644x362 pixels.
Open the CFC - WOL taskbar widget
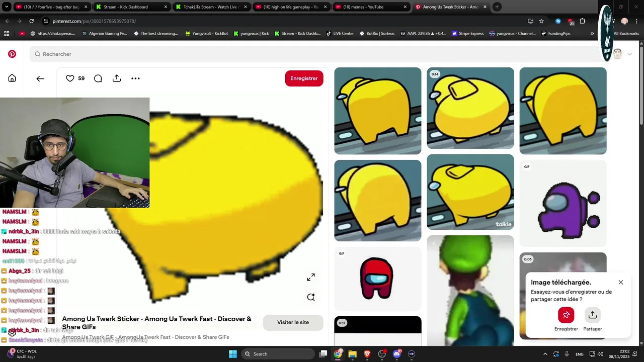(x=22, y=354)
